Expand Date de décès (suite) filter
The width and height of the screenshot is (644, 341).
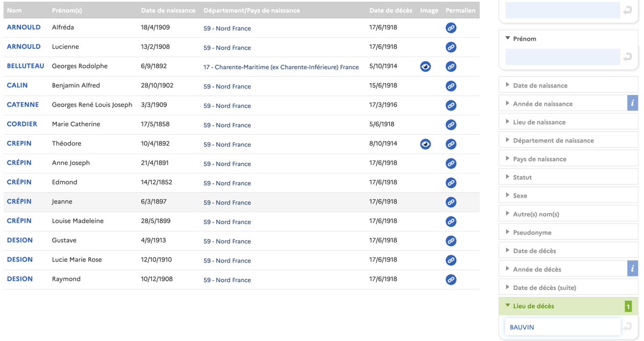[568, 287]
